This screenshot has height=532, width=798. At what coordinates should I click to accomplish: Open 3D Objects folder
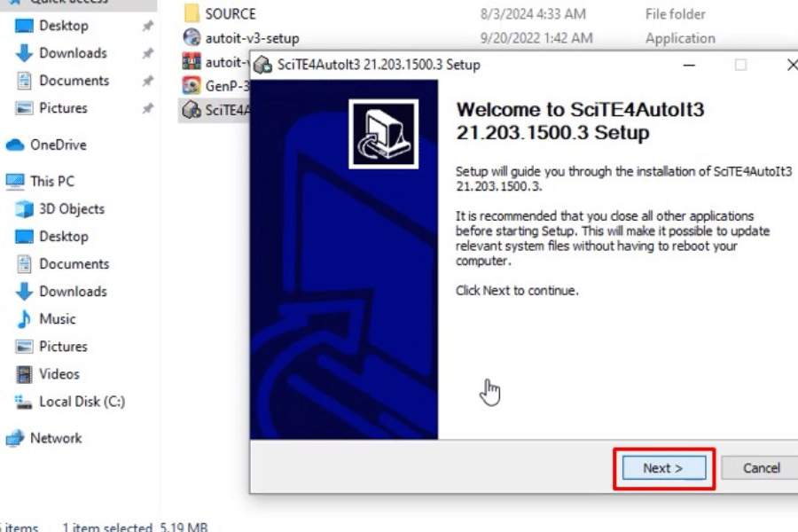[71, 208]
